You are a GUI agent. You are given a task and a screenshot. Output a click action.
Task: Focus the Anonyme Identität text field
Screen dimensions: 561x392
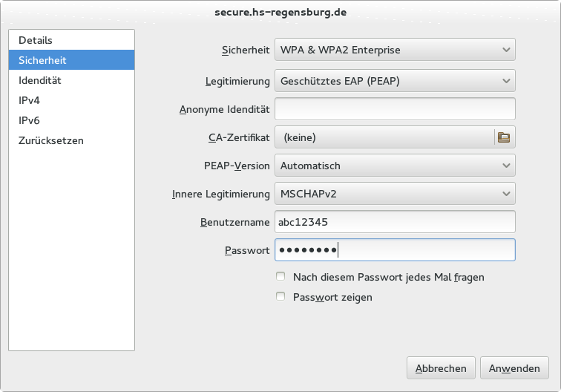point(395,109)
